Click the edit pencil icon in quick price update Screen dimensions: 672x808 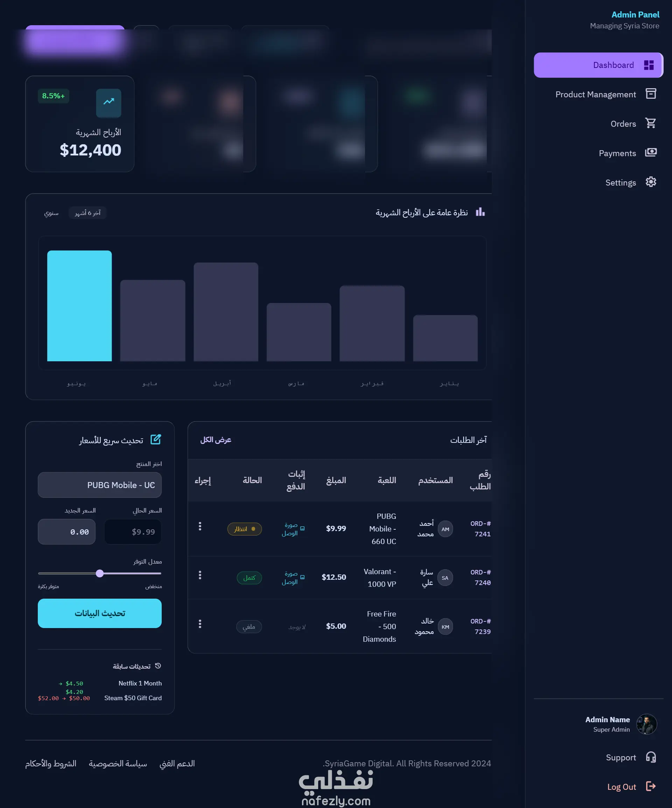[x=155, y=439]
